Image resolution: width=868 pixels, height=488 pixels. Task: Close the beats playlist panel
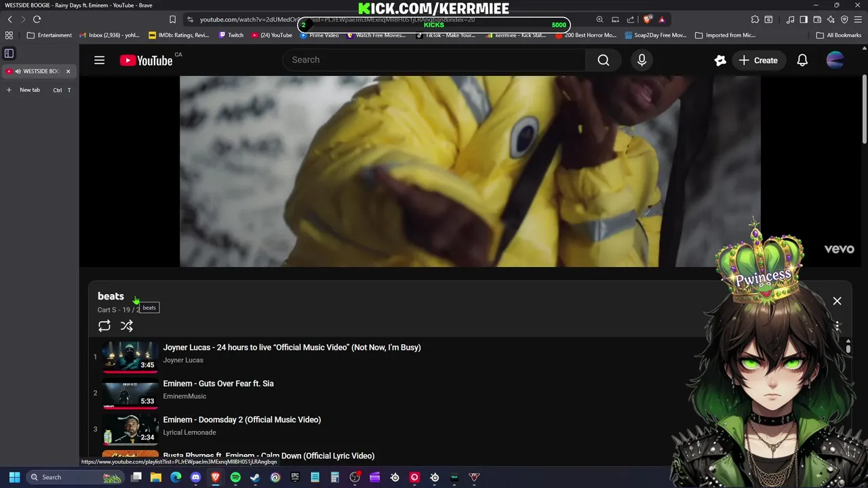[x=837, y=301]
